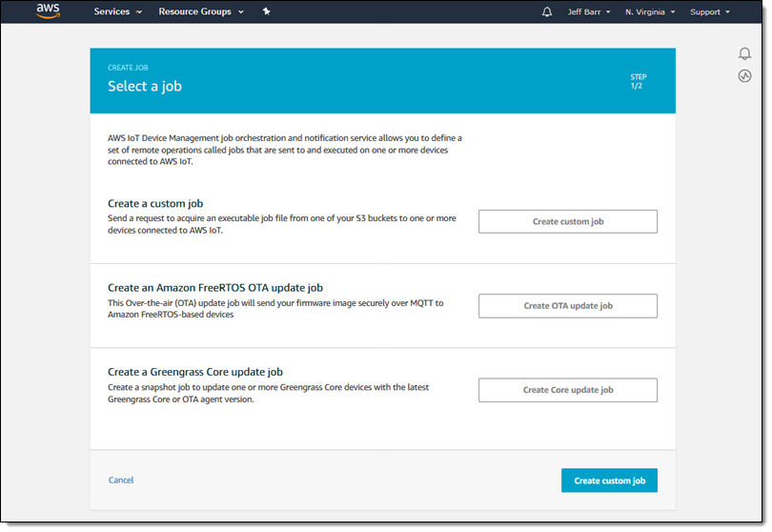Image resolution: width=772 pixels, height=532 pixels.
Task: Click the 'Create a custom job' heading
Action: (155, 204)
